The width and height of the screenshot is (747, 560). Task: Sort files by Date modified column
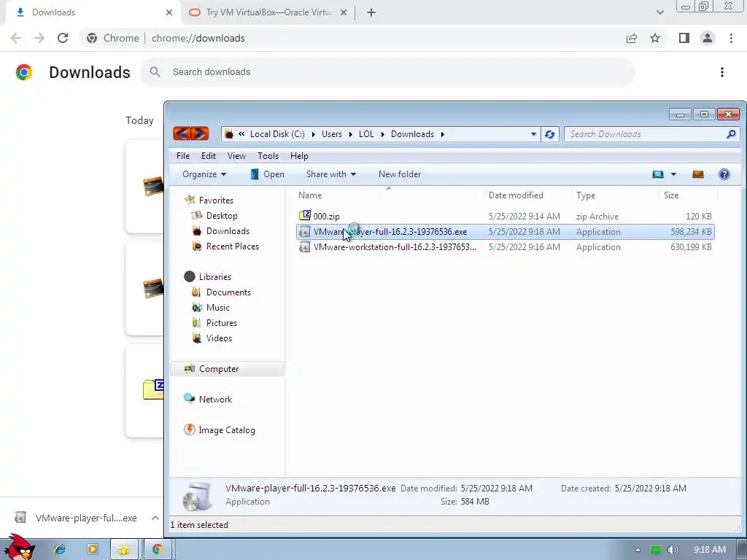(516, 195)
